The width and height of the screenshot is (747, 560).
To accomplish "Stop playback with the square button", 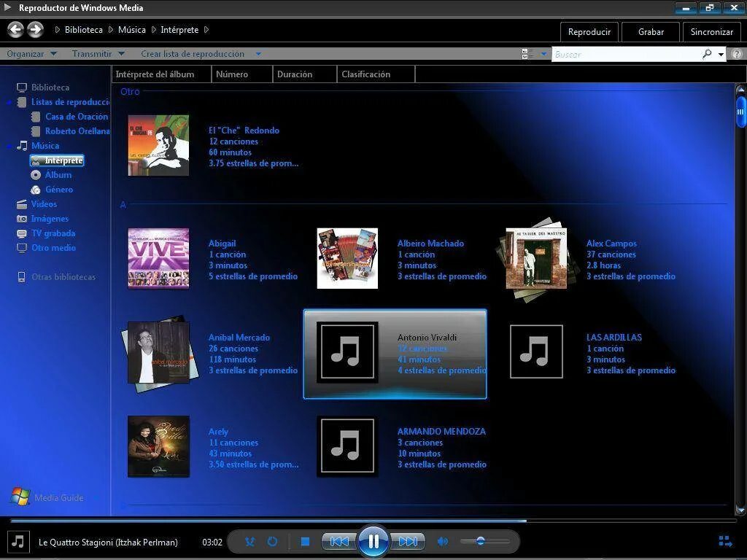I will point(306,542).
